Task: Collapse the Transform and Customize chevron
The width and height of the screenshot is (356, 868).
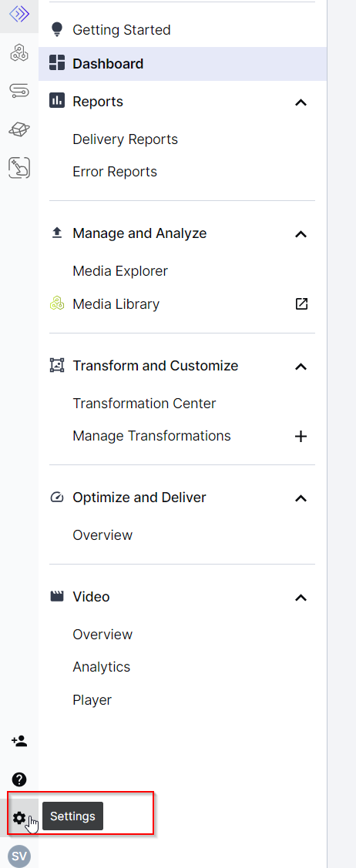Action: (301, 367)
